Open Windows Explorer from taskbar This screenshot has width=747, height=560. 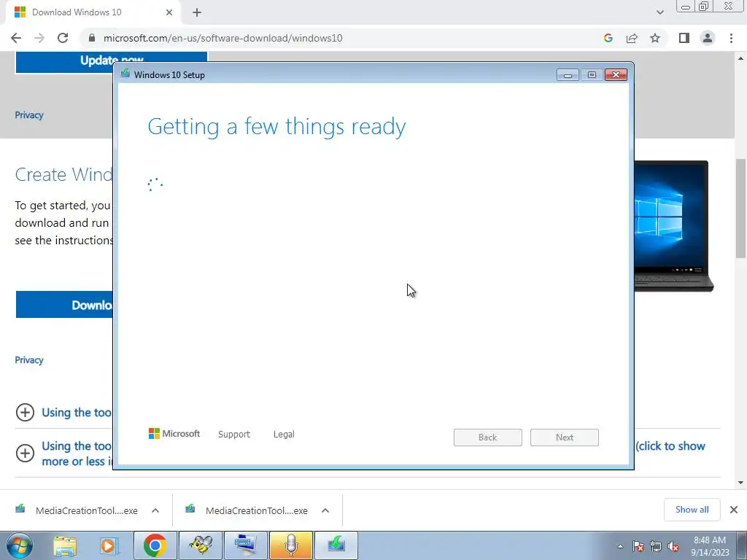pyautogui.click(x=65, y=545)
